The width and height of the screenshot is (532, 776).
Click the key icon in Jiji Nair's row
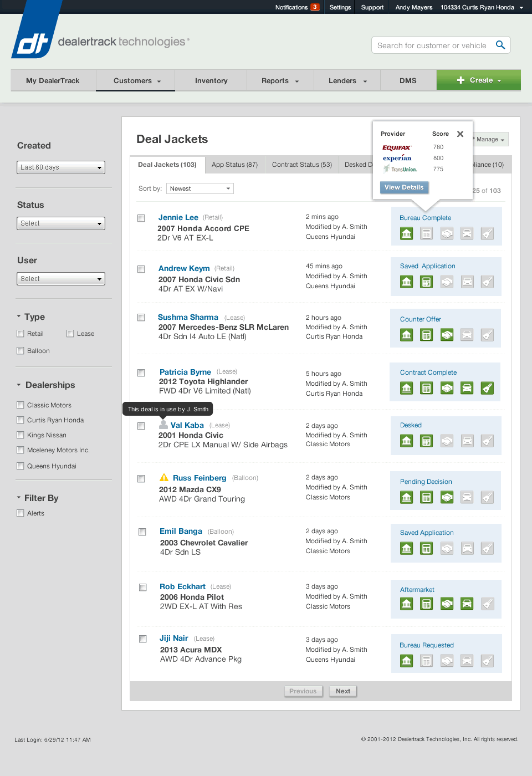click(x=487, y=661)
